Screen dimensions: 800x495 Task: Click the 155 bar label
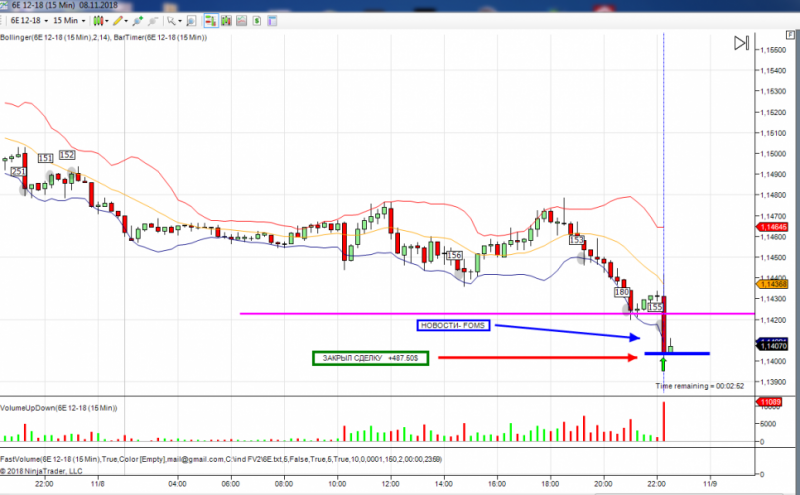pos(655,307)
